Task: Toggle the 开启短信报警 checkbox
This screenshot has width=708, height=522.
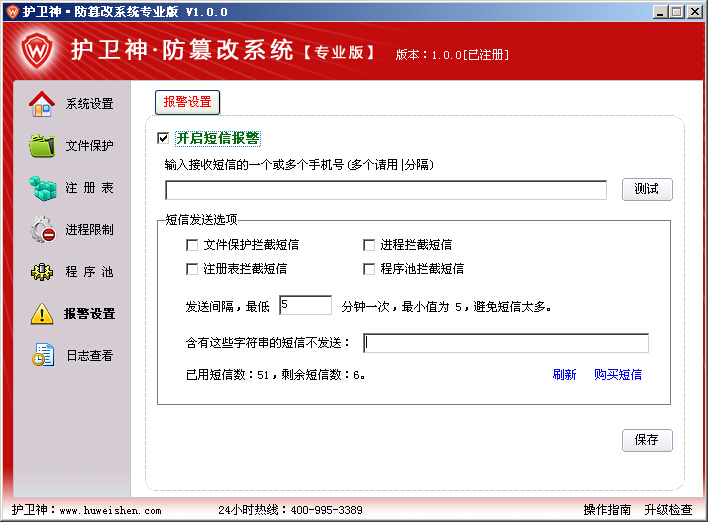Action: pyautogui.click(x=163, y=138)
